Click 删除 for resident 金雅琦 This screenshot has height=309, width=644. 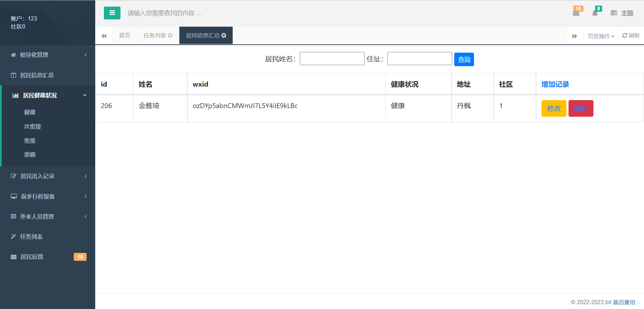pyautogui.click(x=581, y=108)
